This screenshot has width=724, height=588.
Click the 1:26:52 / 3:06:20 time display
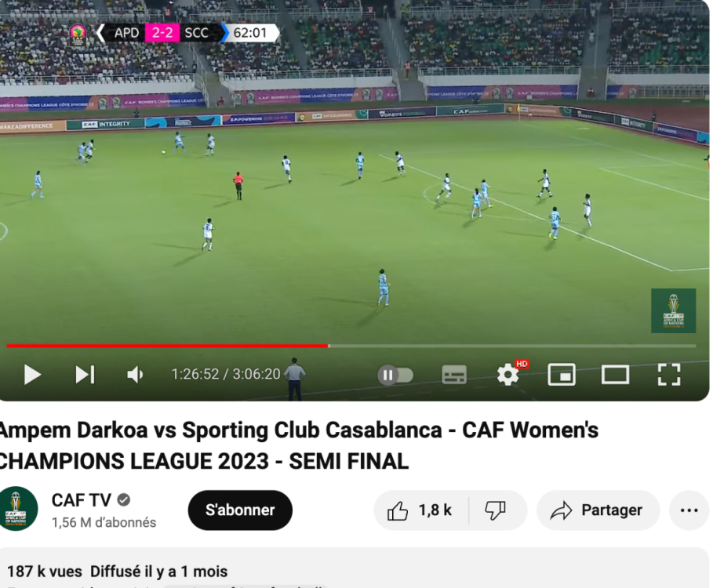pyautogui.click(x=226, y=374)
